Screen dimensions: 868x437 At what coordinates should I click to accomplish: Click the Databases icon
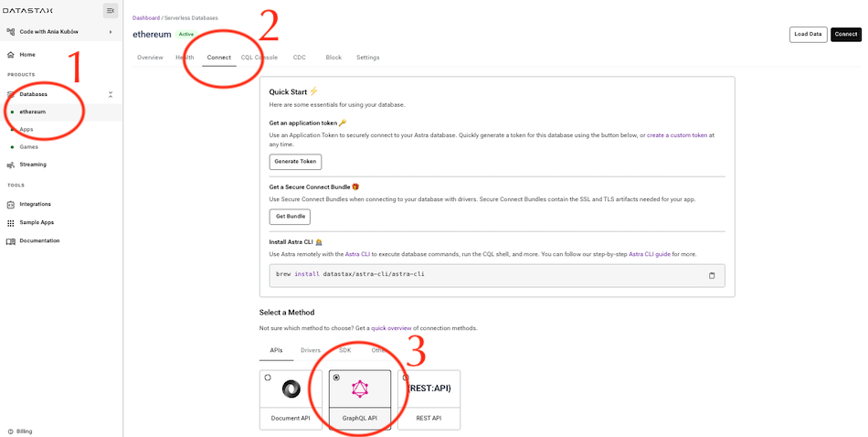coord(11,94)
